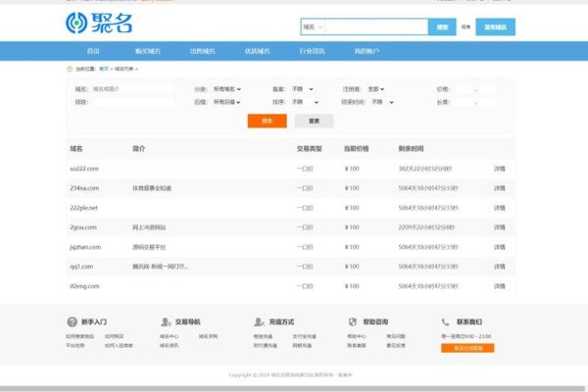Open the 注册商 dropdown showing 全部
The height and width of the screenshot is (392, 588).
[x=375, y=89]
